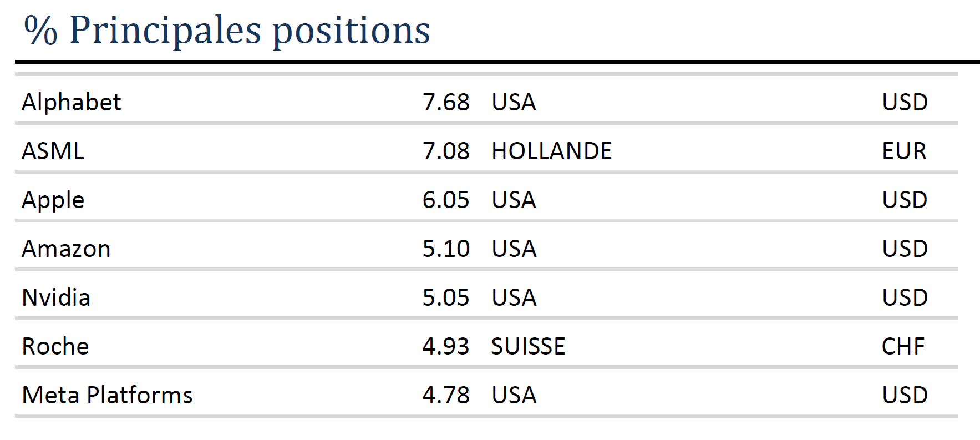Click the HOLLANDE country cell
This screenshot has width=980, height=440.
point(551,151)
